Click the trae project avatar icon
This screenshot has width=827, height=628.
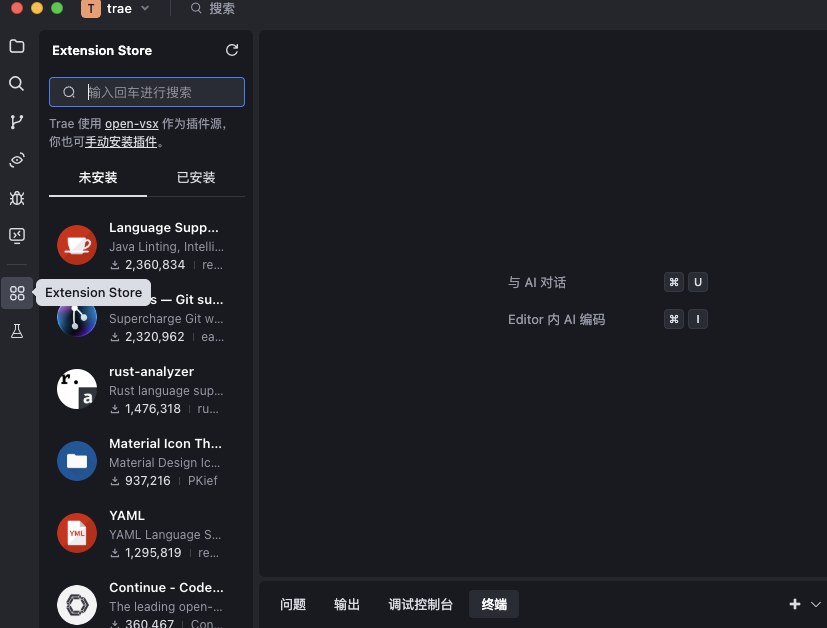91,8
